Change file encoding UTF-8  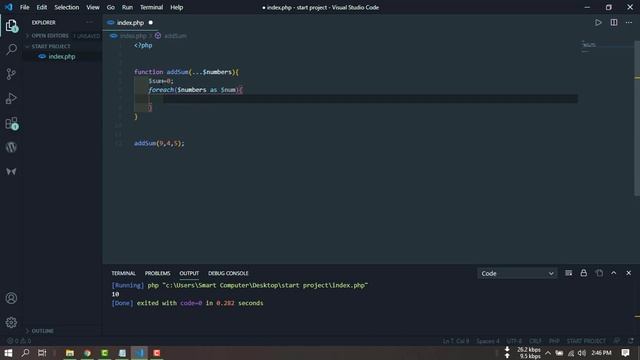pos(514,341)
